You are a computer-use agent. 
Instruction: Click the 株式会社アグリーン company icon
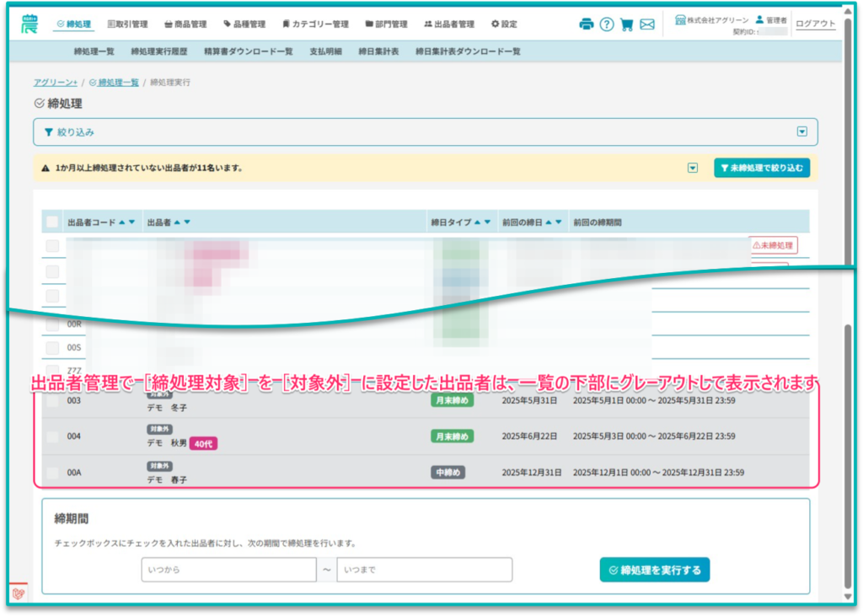pos(680,20)
